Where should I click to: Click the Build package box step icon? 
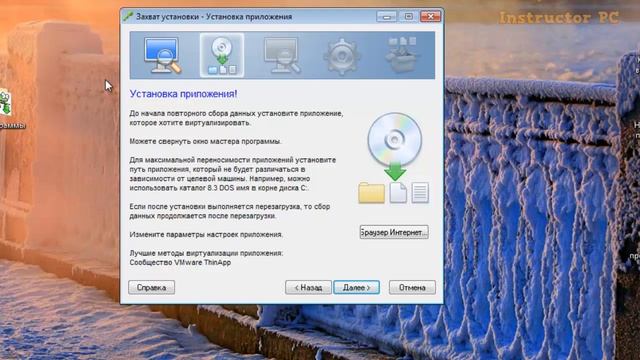pos(402,54)
